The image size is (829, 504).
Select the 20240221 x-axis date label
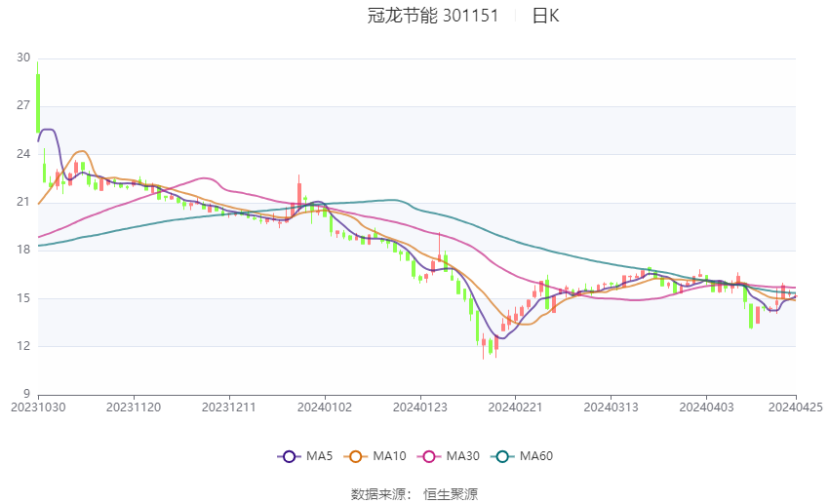[x=516, y=407]
